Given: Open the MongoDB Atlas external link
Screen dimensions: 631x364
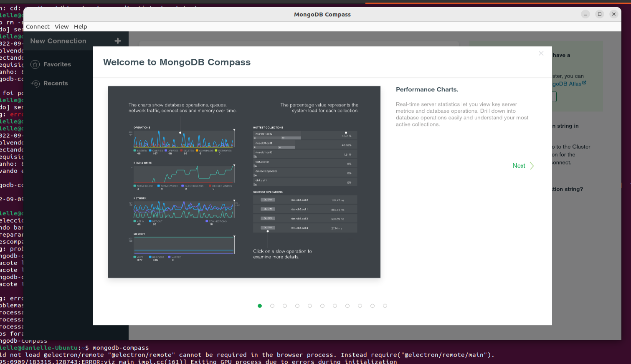Looking at the screenshot, I should [x=567, y=84].
